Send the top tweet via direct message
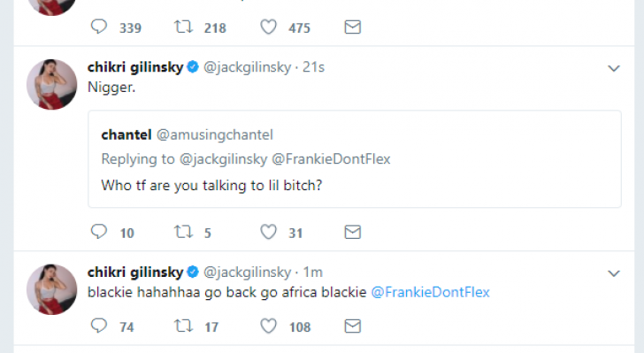The height and width of the screenshot is (353, 644). [352, 27]
